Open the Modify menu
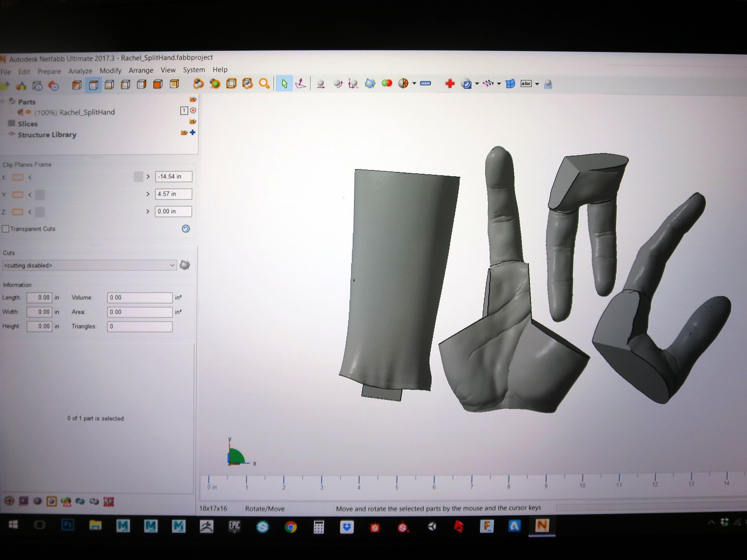 click(110, 71)
